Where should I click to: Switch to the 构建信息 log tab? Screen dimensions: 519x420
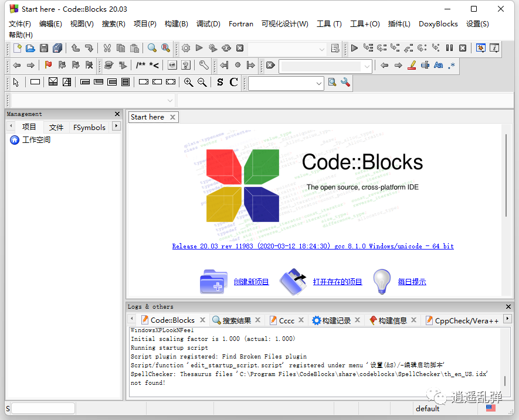[394, 320]
